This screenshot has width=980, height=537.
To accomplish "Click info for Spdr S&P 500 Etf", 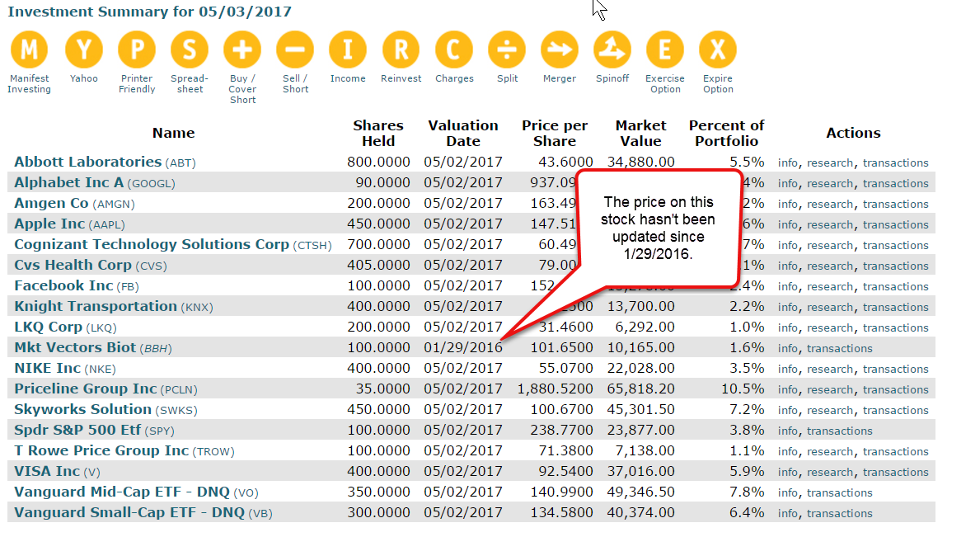I will click(x=787, y=431).
